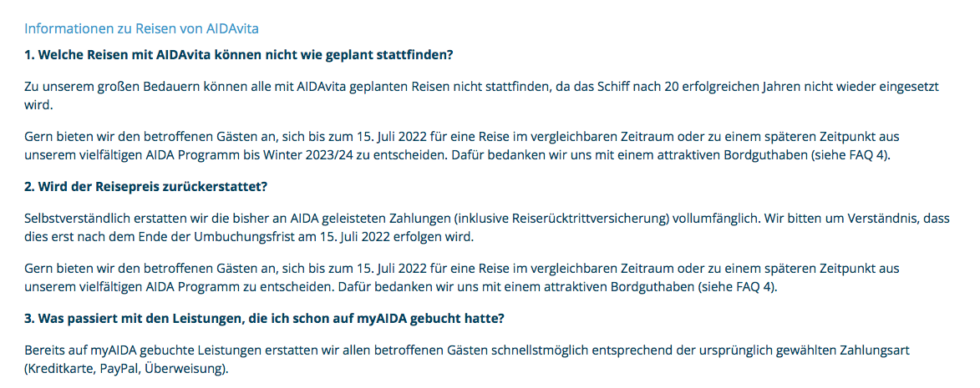This screenshot has width=980, height=388.
Task: Click the word 'vollumfänglich'
Action: pos(718,218)
